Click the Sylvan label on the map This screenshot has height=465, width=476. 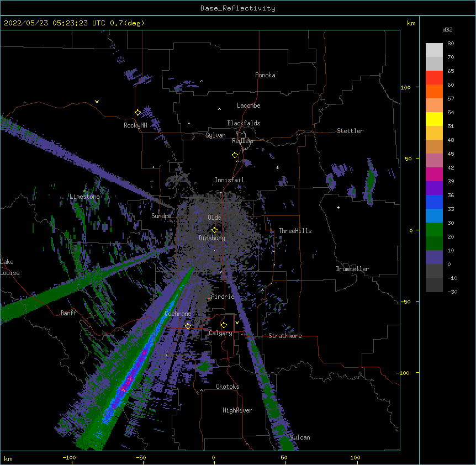pyautogui.click(x=215, y=135)
